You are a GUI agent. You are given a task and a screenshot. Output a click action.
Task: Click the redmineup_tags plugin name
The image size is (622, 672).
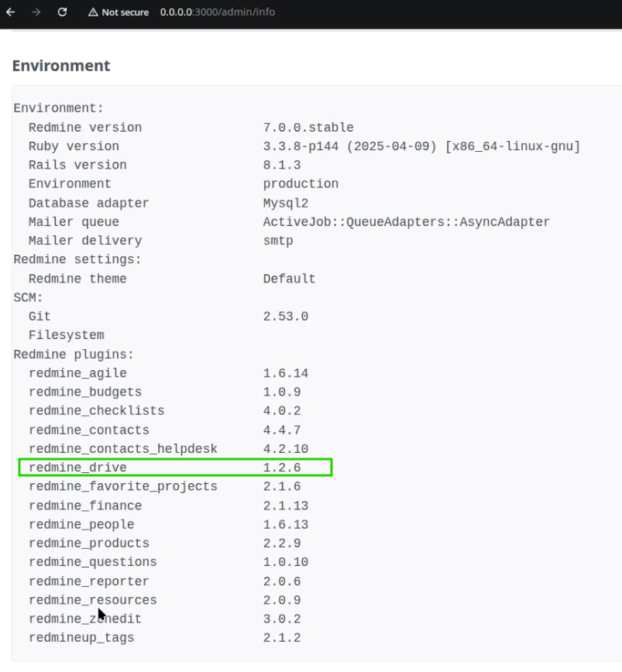[x=81, y=638]
